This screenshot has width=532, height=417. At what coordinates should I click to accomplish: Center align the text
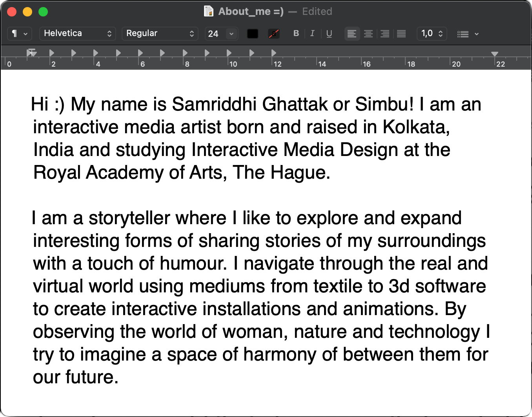tap(368, 34)
